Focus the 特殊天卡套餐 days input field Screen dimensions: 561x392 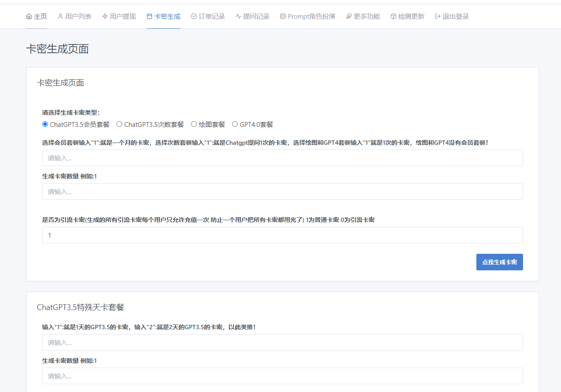282,342
